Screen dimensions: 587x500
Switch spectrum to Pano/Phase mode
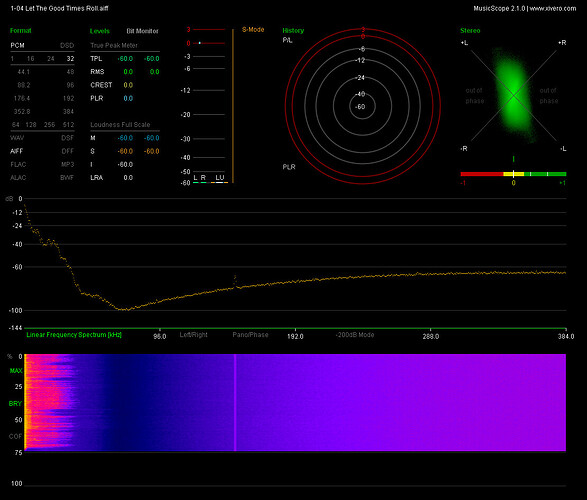[250, 335]
